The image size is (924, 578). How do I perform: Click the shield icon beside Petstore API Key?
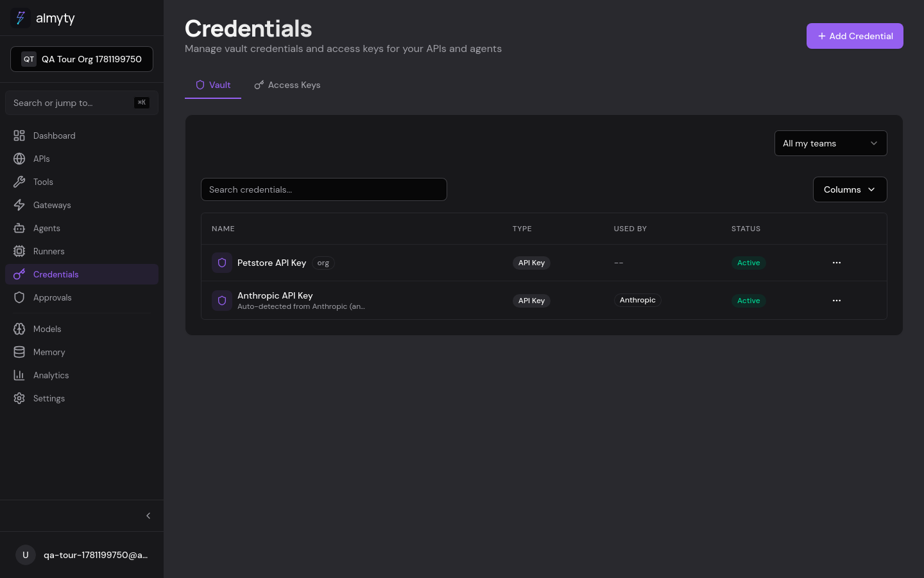(x=222, y=263)
